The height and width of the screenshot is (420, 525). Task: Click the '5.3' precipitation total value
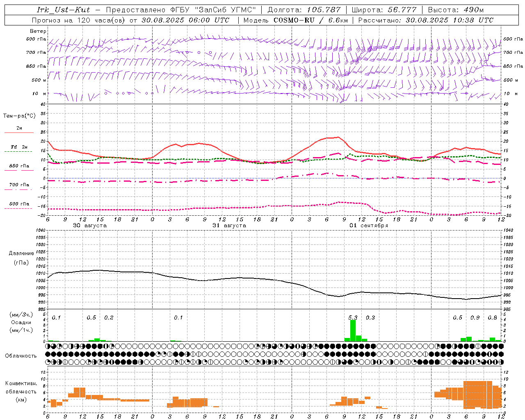pyautogui.click(x=353, y=318)
